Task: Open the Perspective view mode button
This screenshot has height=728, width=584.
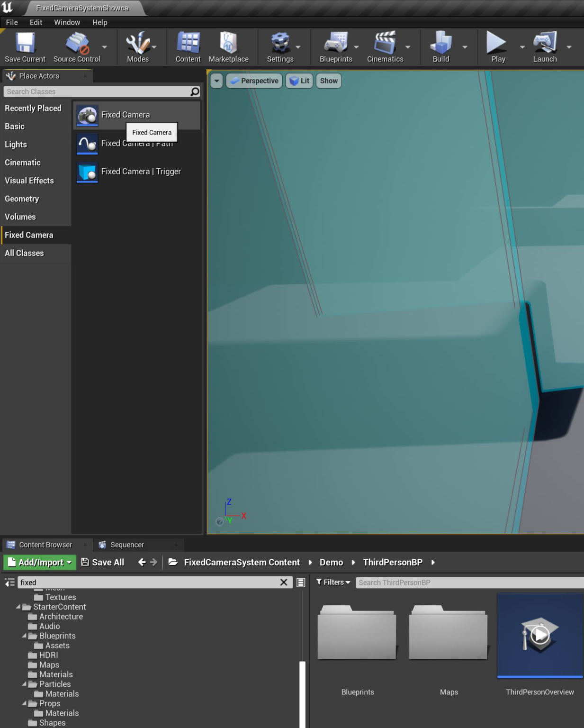Action: 254,81
